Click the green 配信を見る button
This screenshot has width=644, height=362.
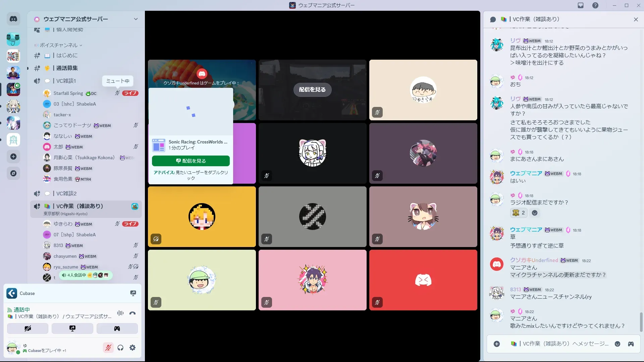click(191, 161)
